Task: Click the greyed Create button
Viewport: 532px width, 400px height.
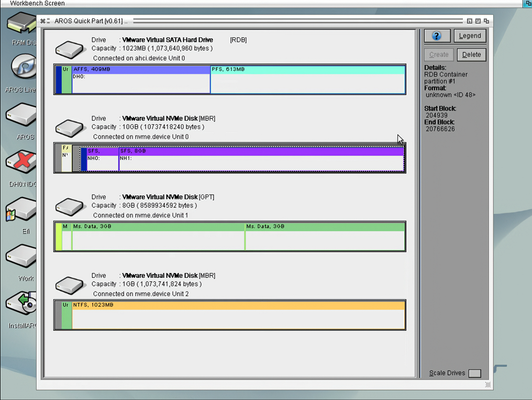Action: pyautogui.click(x=439, y=55)
